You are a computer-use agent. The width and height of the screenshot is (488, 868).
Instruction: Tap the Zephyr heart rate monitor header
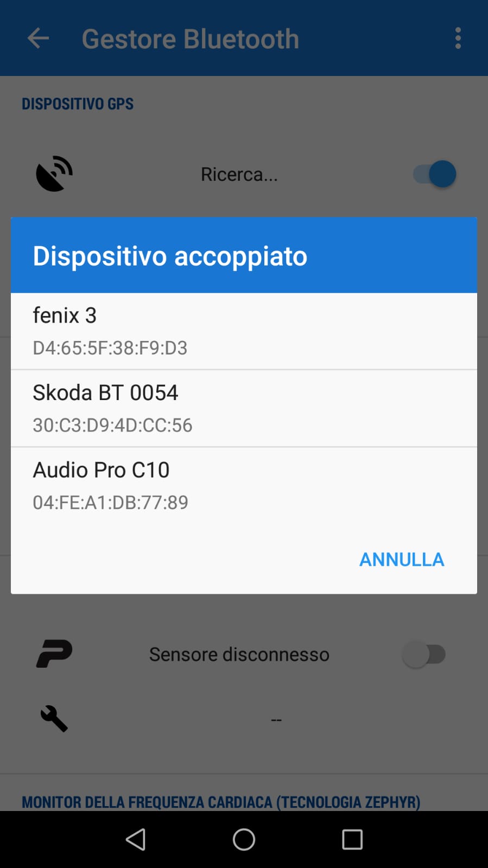click(x=221, y=801)
